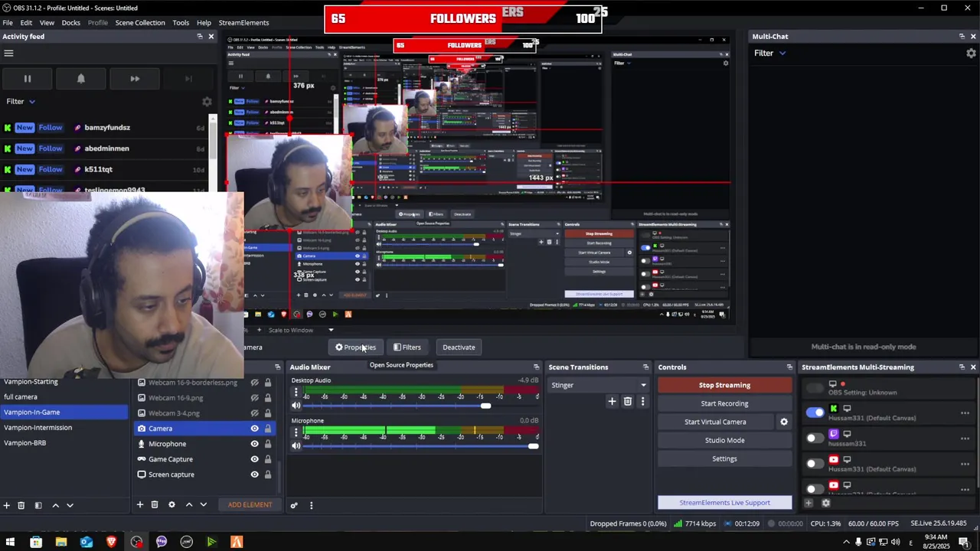
Task: Open Filters for selected source
Action: pyautogui.click(x=407, y=347)
